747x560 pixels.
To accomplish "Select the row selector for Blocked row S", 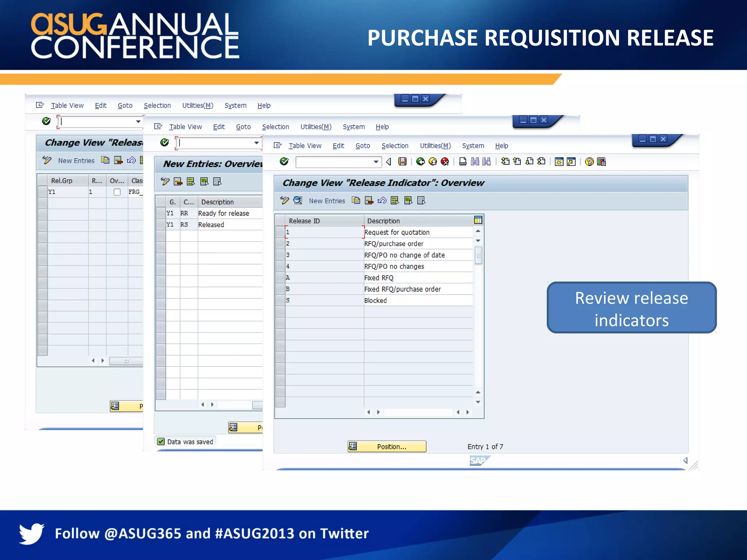I will (x=280, y=300).
